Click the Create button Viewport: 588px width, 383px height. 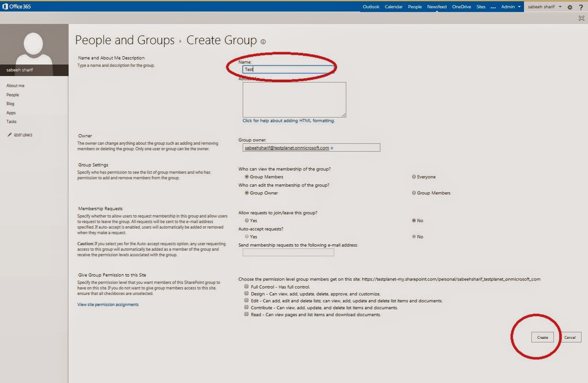coord(542,337)
